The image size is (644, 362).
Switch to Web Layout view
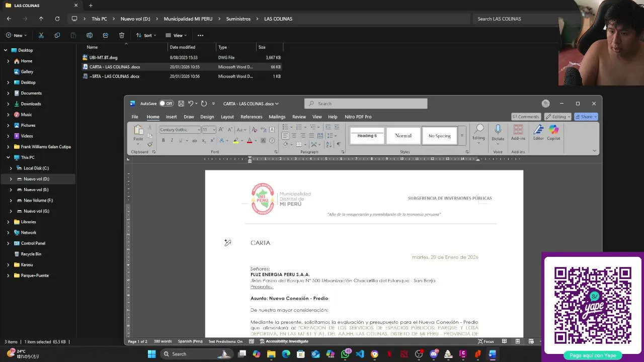click(x=531, y=341)
